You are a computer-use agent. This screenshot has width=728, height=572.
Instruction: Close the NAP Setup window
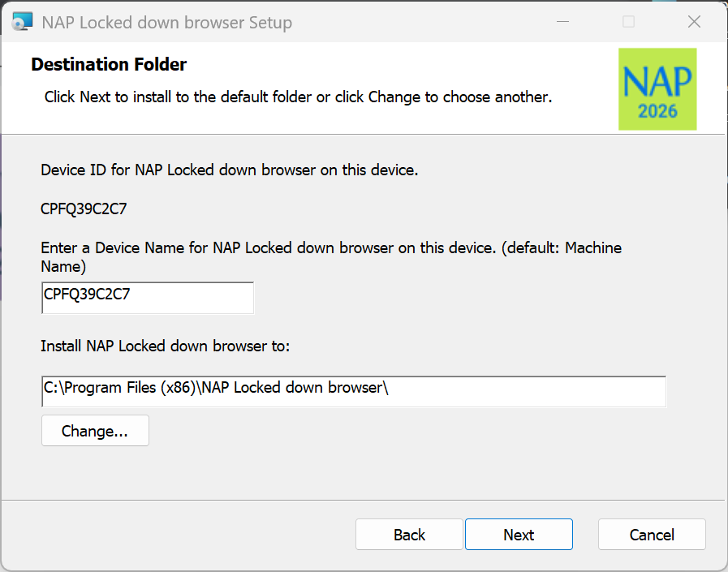[x=694, y=22]
